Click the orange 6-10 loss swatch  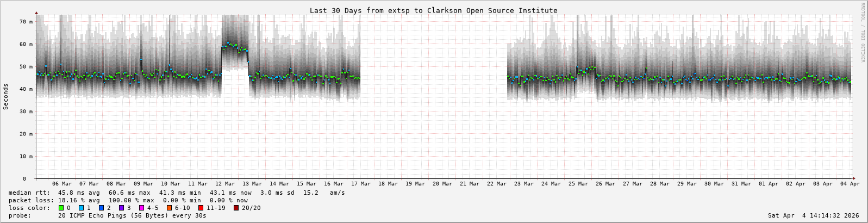[x=169, y=208]
